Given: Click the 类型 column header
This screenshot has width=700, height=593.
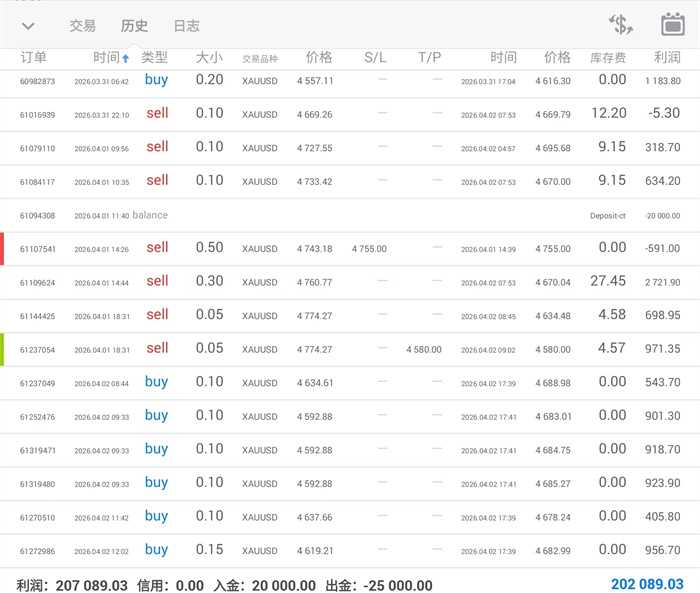Looking at the screenshot, I should point(155,58).
